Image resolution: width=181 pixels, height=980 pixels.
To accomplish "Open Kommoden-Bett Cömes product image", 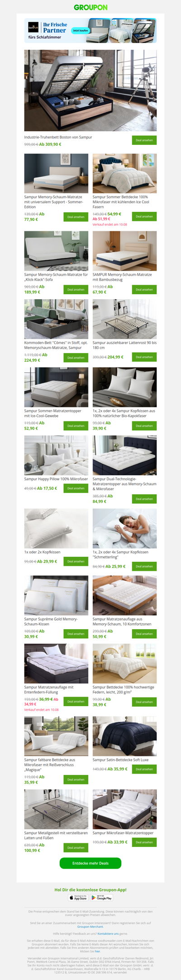I will coord(56,319).
